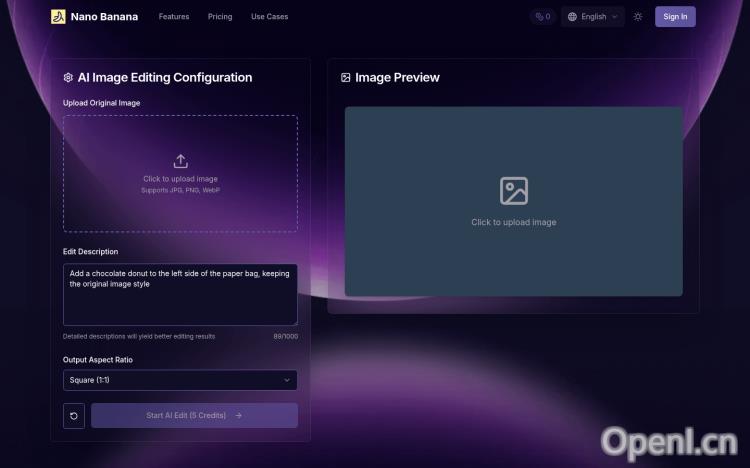Viewport: 750px width, 468px height.
Task: Open the Features menu item
Action: coord(173,17)
